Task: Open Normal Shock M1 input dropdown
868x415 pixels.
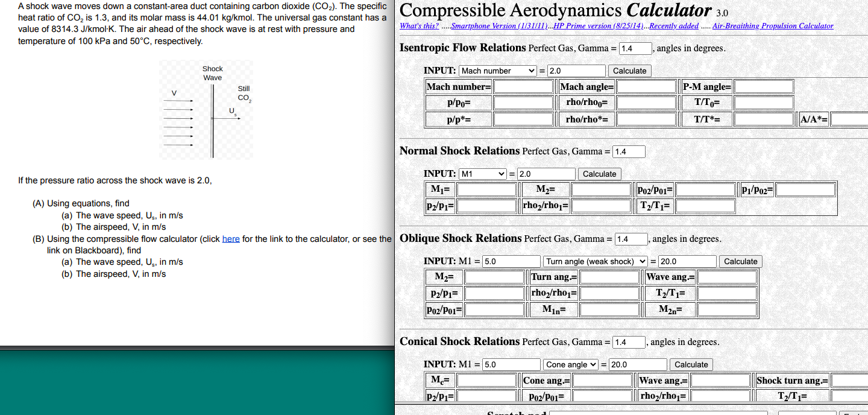Action: point(483,174)
